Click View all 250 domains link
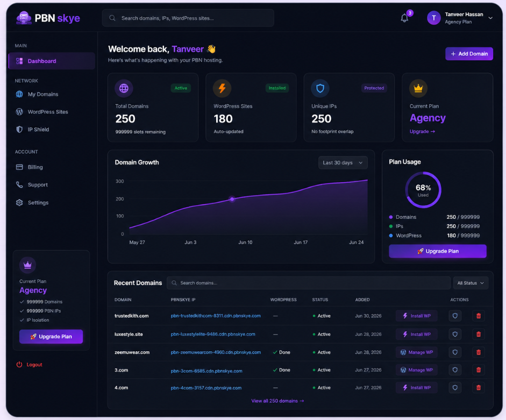This screenshot has width=506, height=420. click(277, 401)
